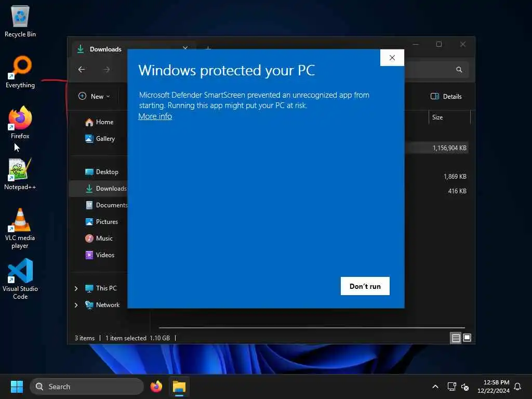Select Network in navigation pane
532x399 pixels.
click(102, 305)
